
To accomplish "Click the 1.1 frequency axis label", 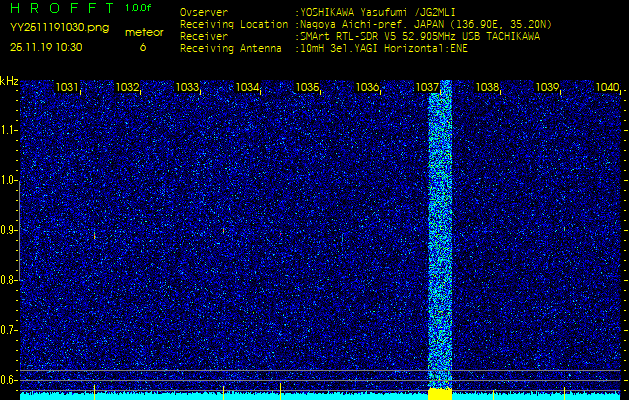I will point(9,130).
